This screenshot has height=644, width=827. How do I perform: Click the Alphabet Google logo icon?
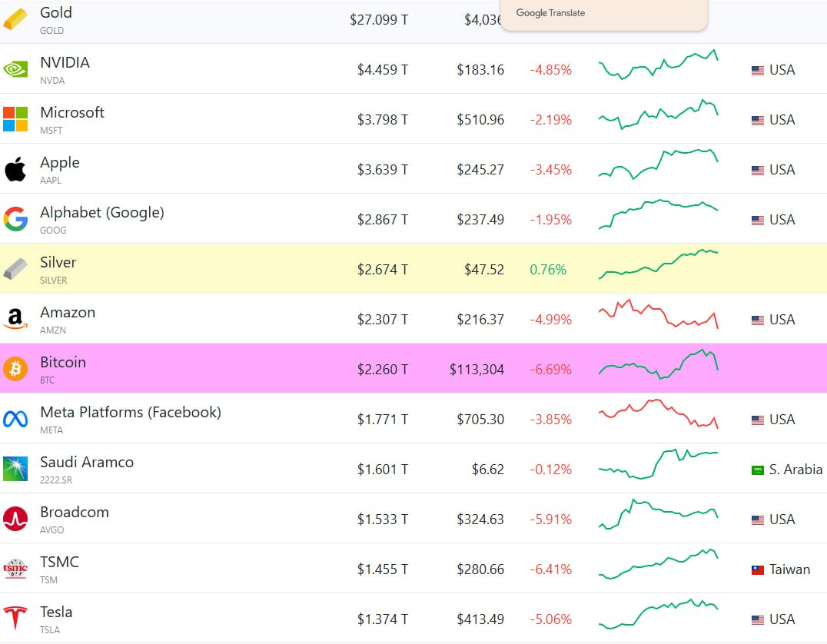(15, 219)
